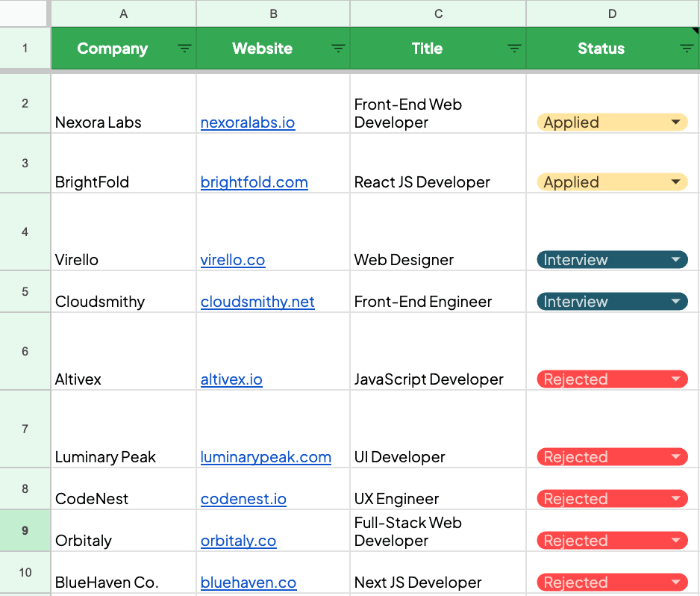
Task: Select column D by its header
Action: tap(612, 13)
